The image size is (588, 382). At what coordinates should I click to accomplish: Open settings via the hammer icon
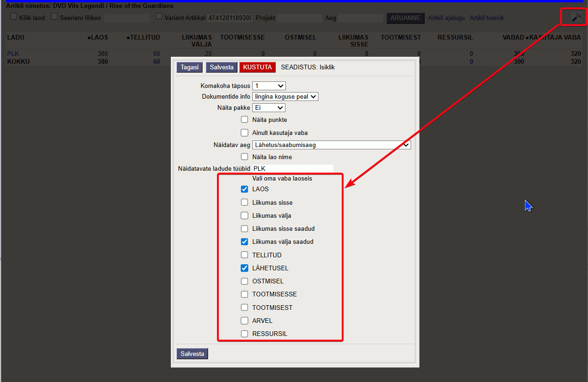576,18
